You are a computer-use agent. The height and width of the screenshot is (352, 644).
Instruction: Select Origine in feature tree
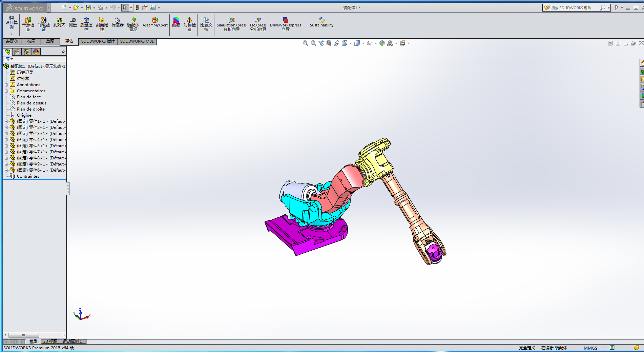tap(24, 115)
